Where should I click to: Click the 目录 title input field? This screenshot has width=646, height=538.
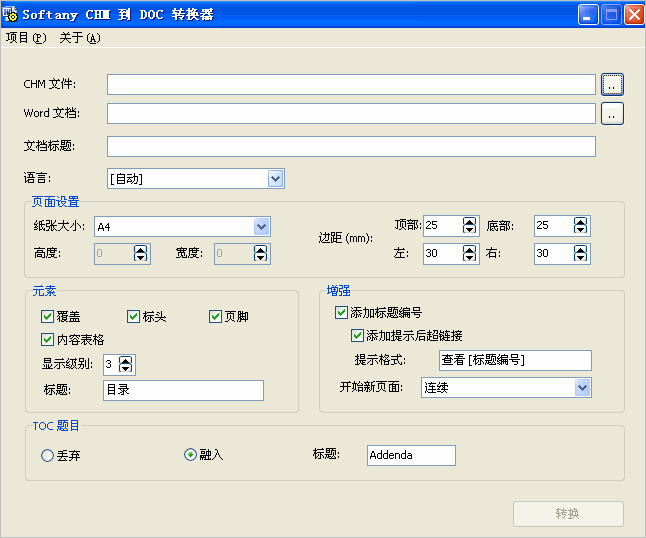pos(183,390)
